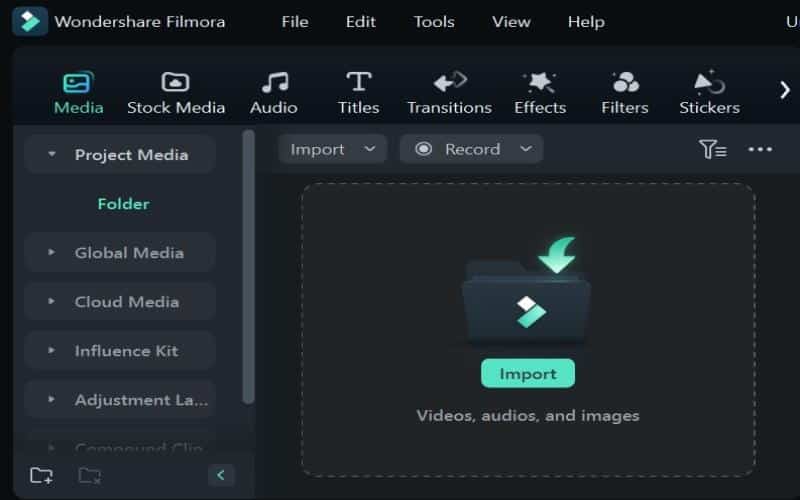
Task: Select Global Media in the sidebar
Action: pyautogui.click(x=119, y=253)
